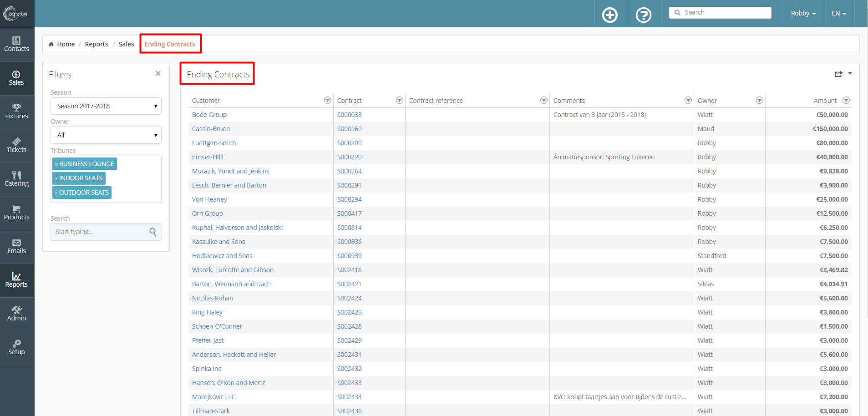Expand the Robby user menu
This screenshot has height=416, width=868.
pos(803,13)
